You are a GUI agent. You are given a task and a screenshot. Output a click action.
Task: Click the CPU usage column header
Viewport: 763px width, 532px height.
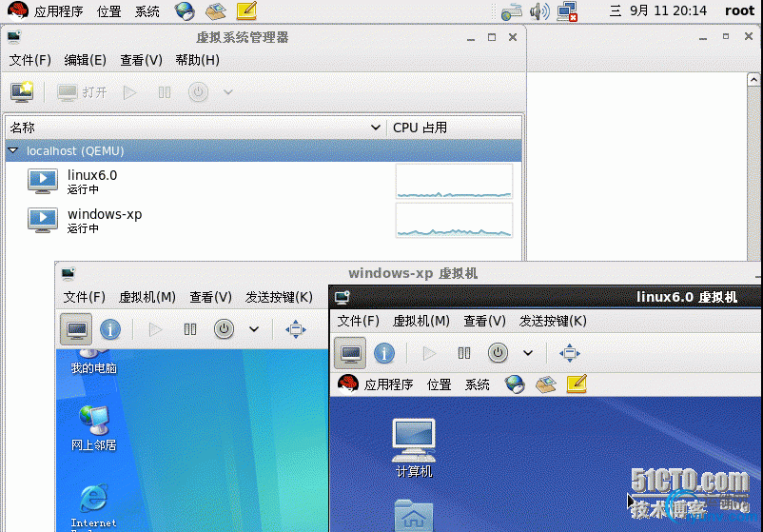click(x=455, y=128)
